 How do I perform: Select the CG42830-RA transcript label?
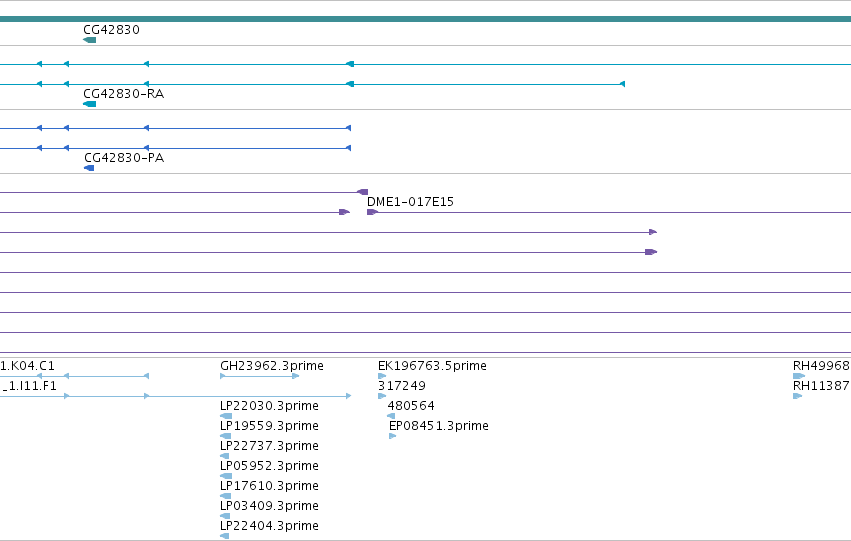tap(123, 94)
